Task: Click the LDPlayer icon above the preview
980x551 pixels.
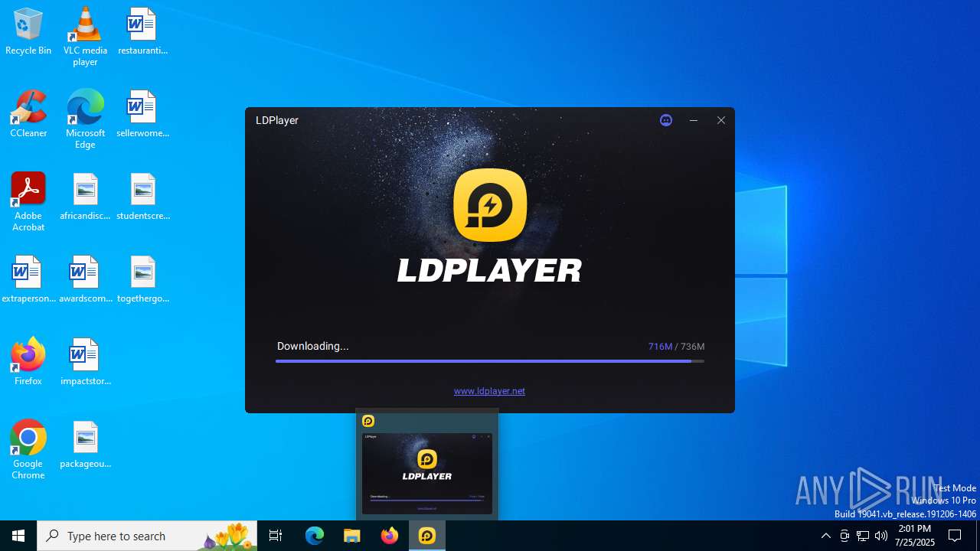Action: click(x=368, y=421)
